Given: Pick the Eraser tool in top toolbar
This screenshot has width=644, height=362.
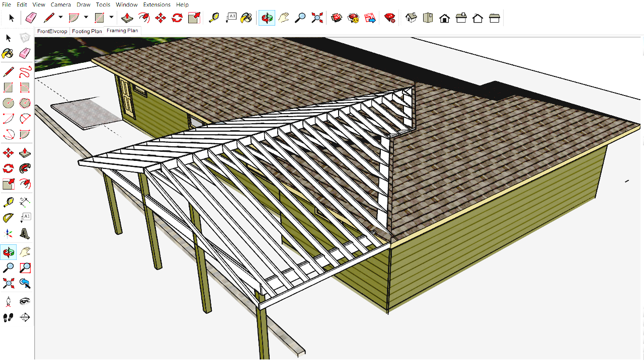Looking at the screenshot, I should point(31,18).
